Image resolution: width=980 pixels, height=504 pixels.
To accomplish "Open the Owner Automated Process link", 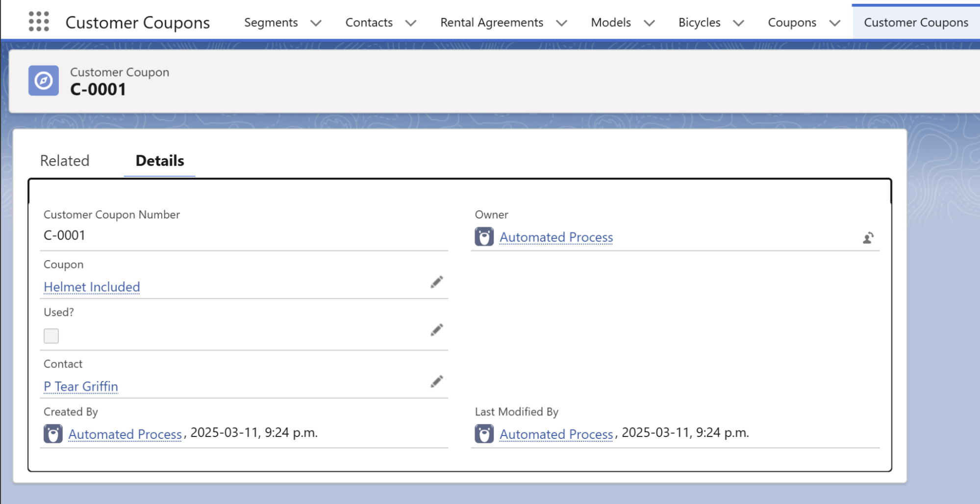I will pyautogui.click(x=556, y=237).
